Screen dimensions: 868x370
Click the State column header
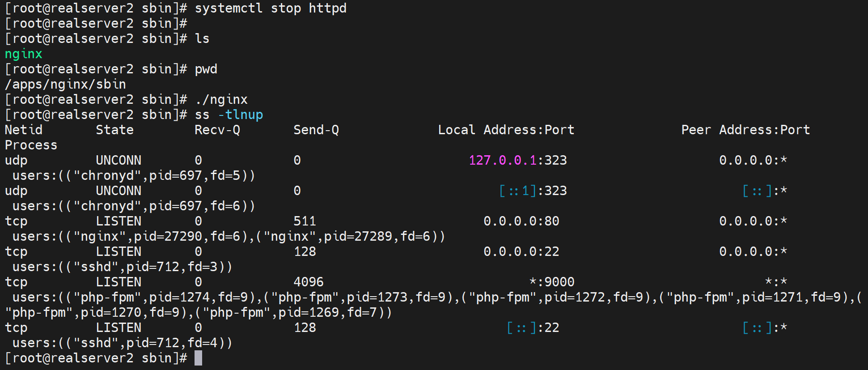(x=114, y=130)
